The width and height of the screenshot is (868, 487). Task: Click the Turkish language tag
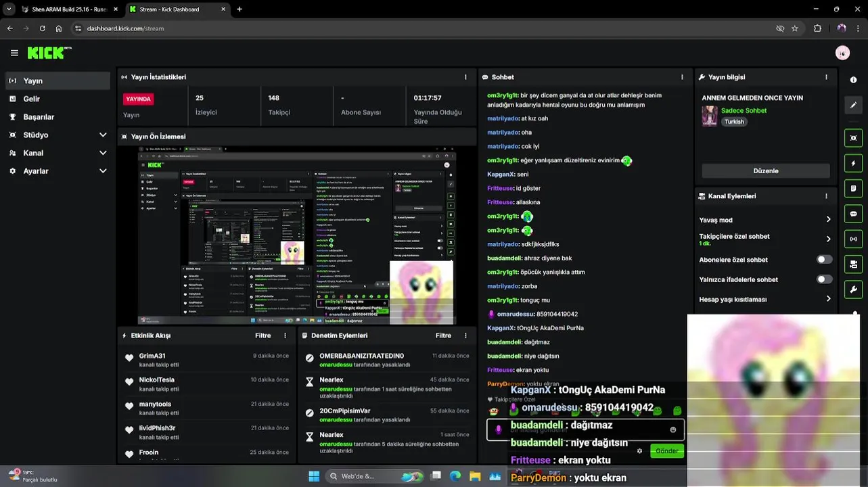coord(734,122)
